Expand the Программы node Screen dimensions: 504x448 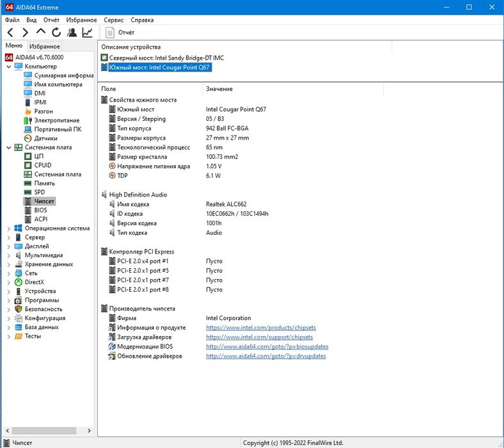(9, 301)
